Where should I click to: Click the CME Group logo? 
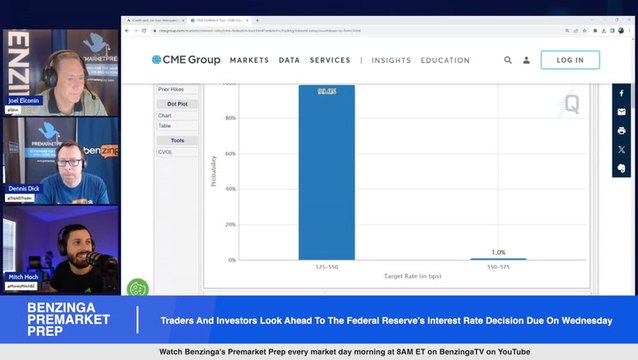(x=186, y=60)
